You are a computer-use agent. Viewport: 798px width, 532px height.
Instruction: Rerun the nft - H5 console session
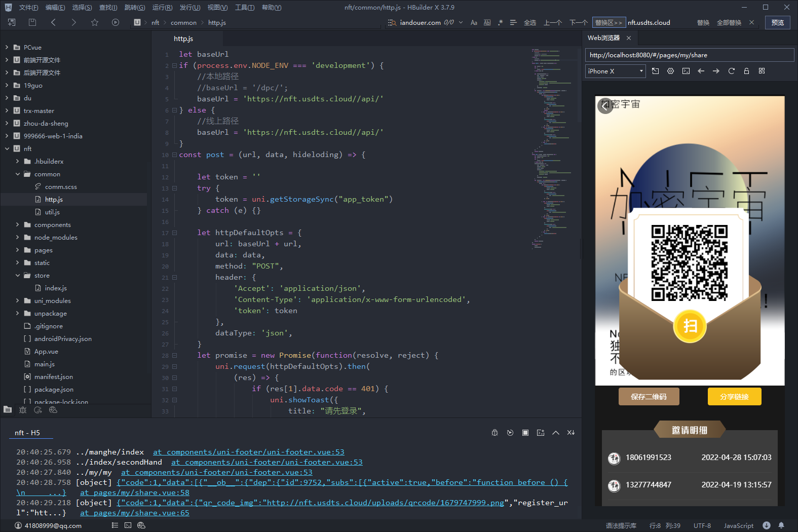tap(510, 433)
